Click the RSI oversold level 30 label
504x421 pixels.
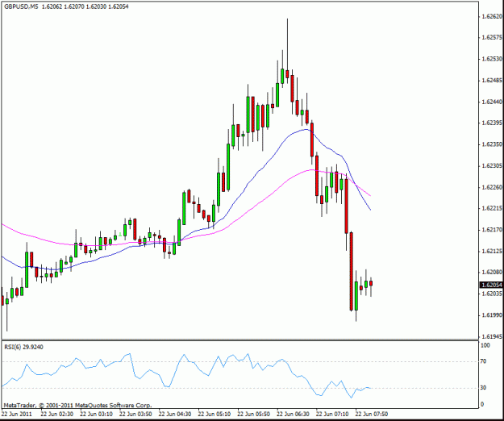[x=483, y=388]
